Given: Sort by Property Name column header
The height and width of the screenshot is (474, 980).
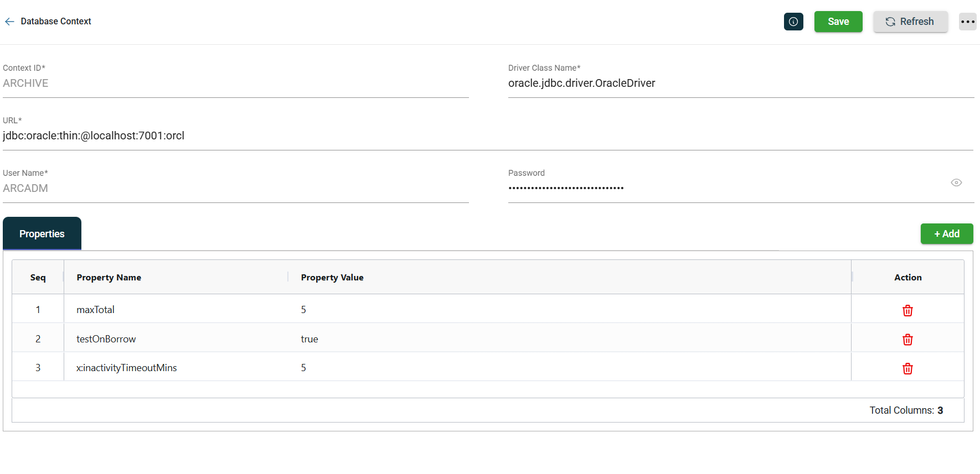Looking at the screenshot, I should point(109,278).
